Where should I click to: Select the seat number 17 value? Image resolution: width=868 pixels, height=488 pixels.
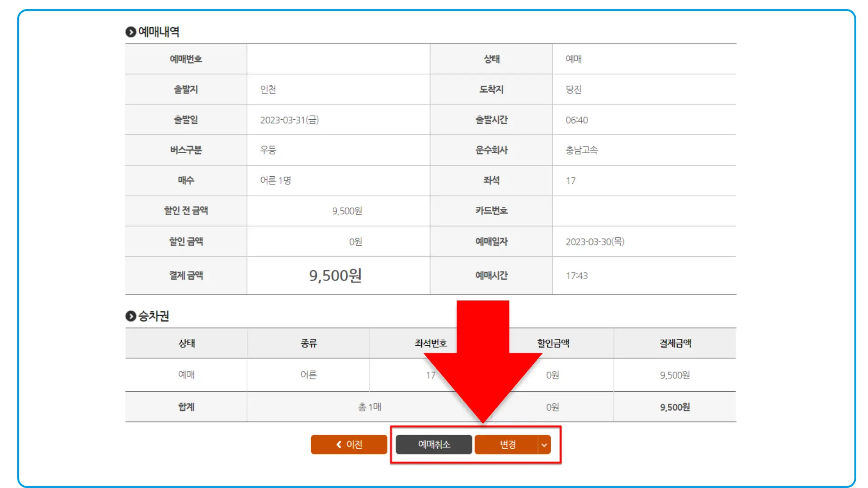pos(571,180)
